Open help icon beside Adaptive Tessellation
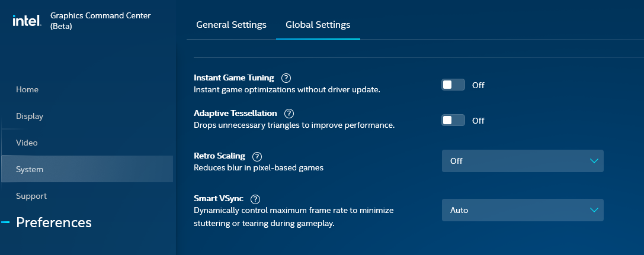This screenshot has height=255, width=644. click(289, 113)
